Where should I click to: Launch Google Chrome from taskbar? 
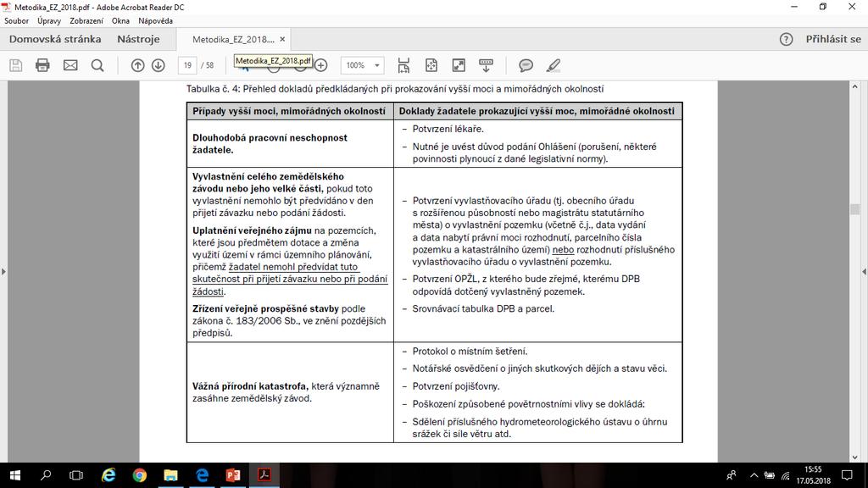coord(140,475)
